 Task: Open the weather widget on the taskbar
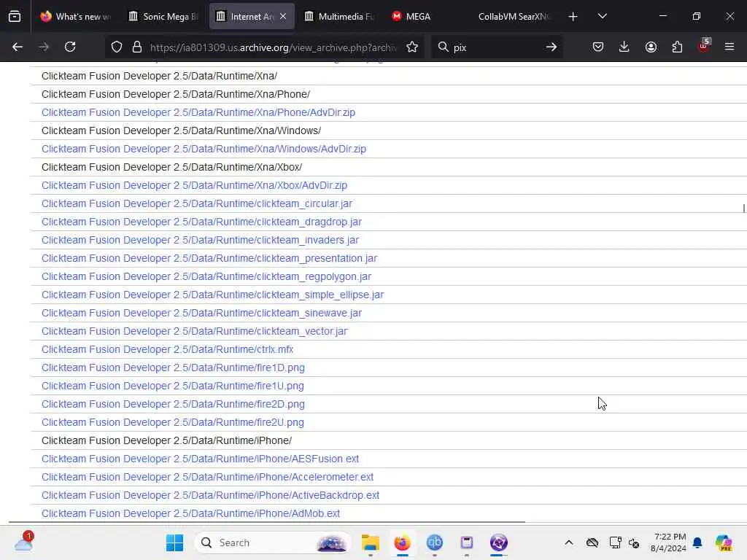click(x=23, y=542)
